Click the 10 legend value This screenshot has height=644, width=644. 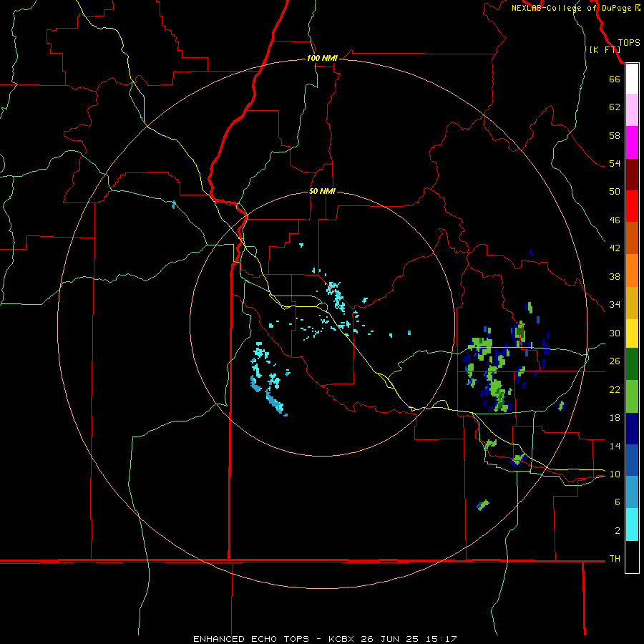coord(615,474)
